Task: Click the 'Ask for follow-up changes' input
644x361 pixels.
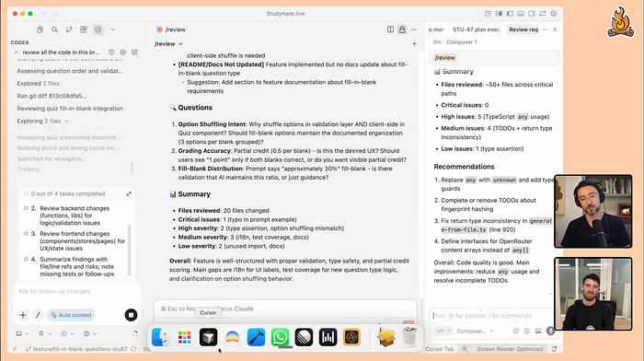Action: pos(76,291)
